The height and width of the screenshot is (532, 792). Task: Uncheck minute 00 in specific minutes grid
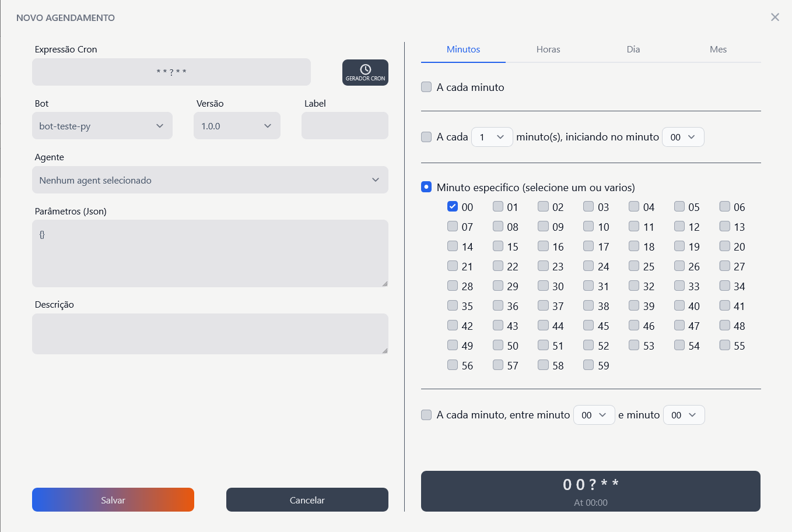(x=453, y=206)
